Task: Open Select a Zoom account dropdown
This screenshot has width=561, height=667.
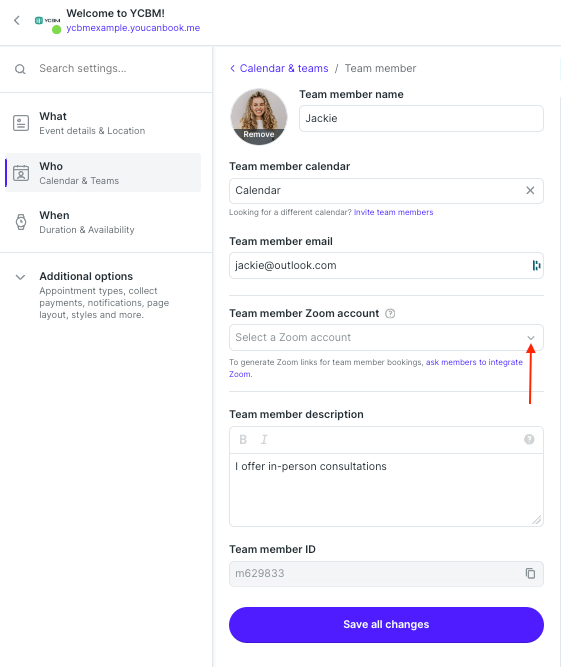Action: pyautogui.click(x=386, y=337)
